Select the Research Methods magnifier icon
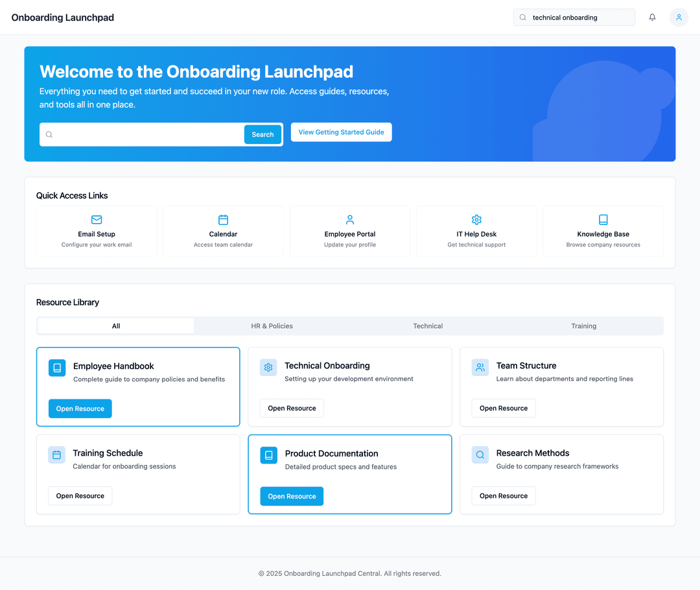 480,455
